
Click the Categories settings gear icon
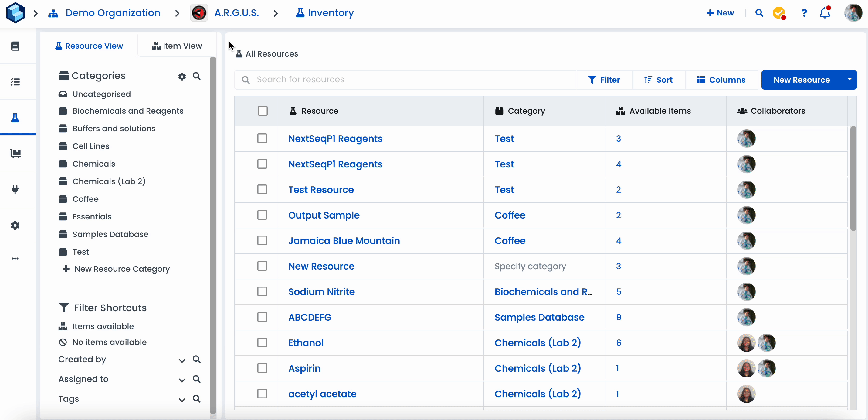[182, 77]
